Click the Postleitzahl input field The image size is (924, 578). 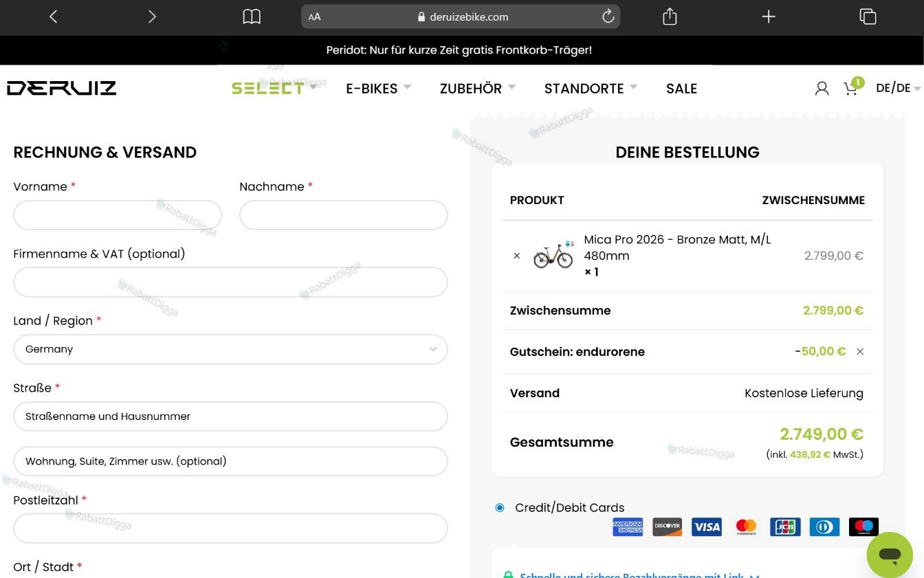tap(230, 529)
